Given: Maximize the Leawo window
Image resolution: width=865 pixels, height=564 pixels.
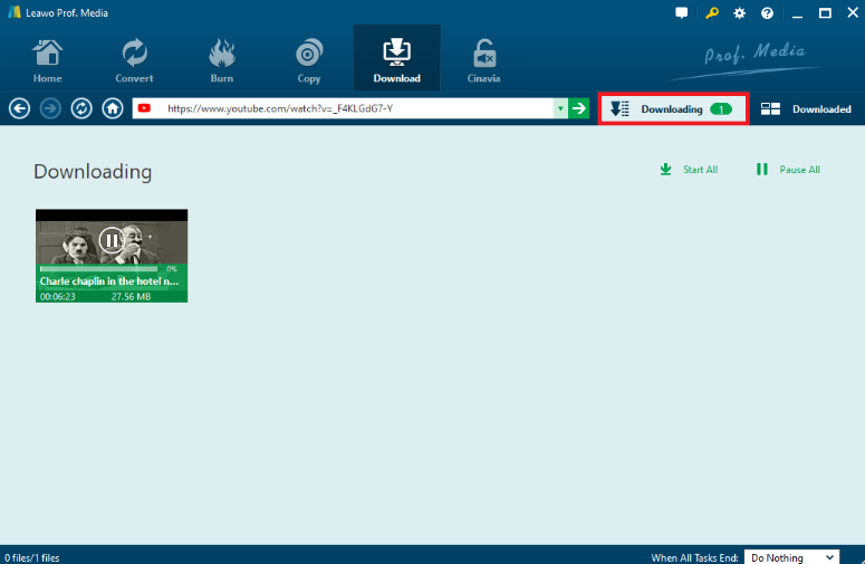Looking at the screenshot, I should click(x=825, y=13).
